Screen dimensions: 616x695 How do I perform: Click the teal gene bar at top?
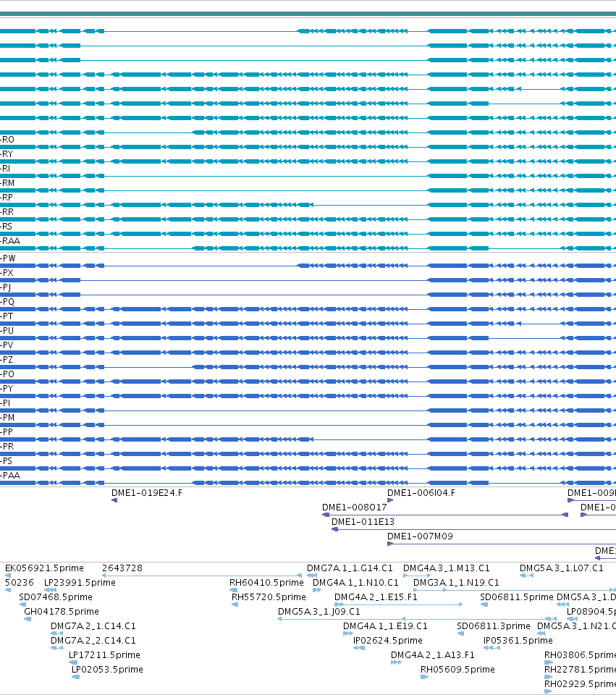(x=308, y=14)
